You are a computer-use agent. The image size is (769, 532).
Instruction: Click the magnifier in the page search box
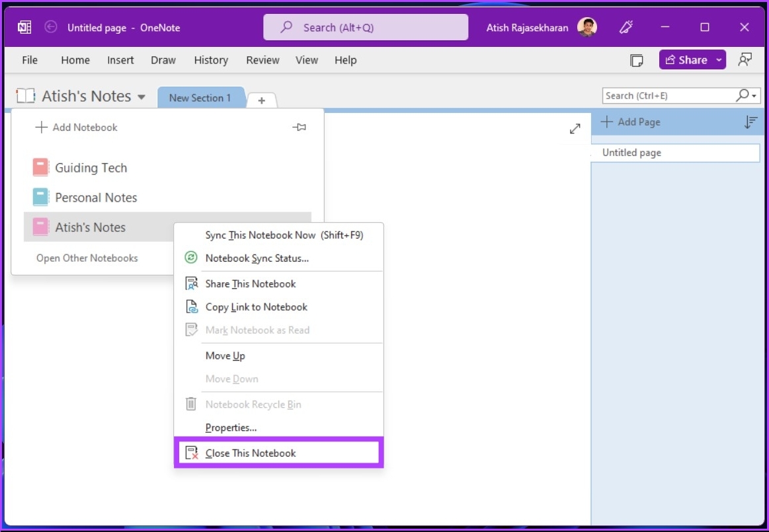pyautogui.click(x=745, y=95)
